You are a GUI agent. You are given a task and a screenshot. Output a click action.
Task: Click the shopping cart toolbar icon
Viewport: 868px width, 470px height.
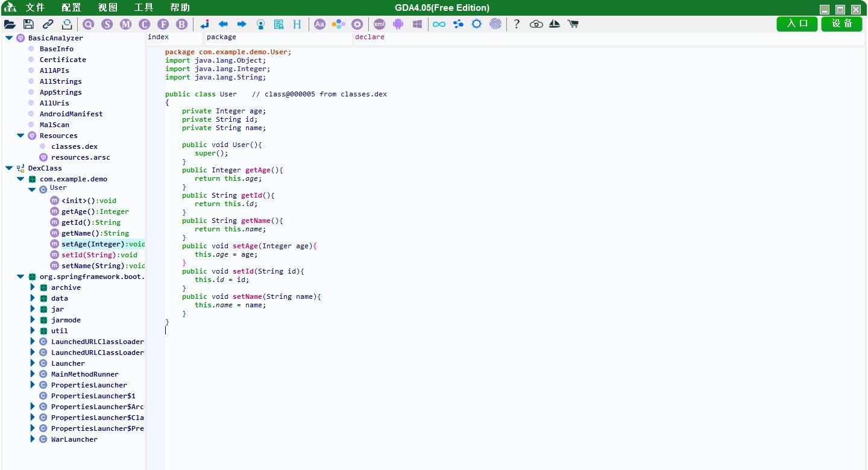tap(573, 24)
